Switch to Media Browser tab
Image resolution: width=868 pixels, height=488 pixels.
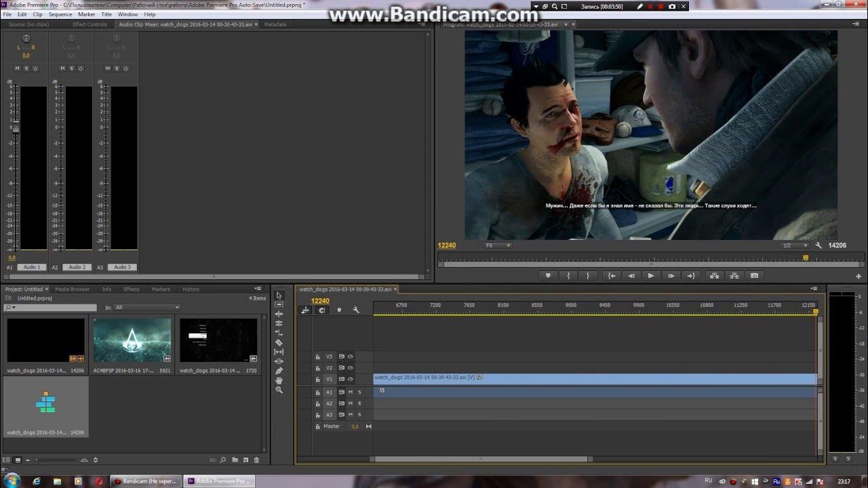(x=73, y=289)
